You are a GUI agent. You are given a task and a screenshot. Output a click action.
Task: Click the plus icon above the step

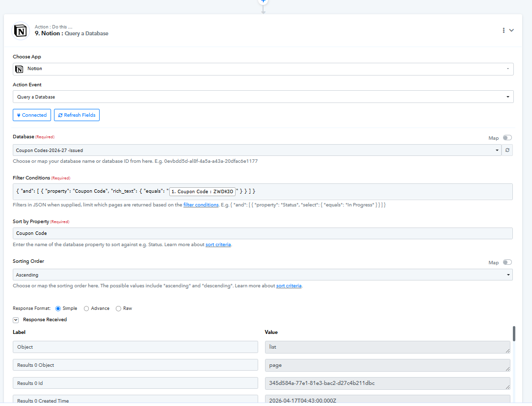pos(263,1)
